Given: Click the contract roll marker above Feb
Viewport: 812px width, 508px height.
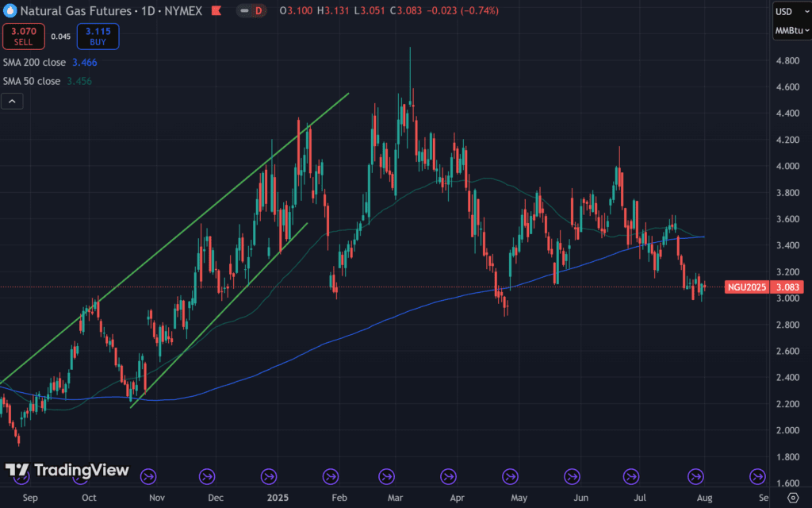Looking at the screenshot, I should click(x=331, y=476).
